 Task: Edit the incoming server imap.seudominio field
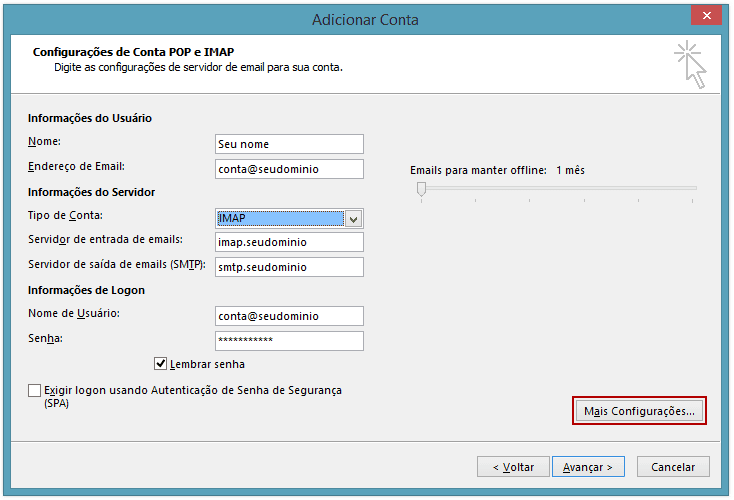point(289,242)
